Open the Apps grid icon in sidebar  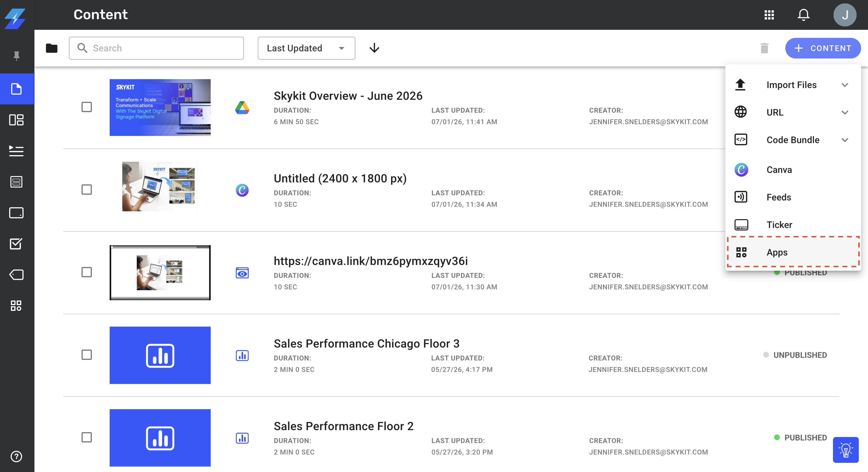(x=17, y=306)
